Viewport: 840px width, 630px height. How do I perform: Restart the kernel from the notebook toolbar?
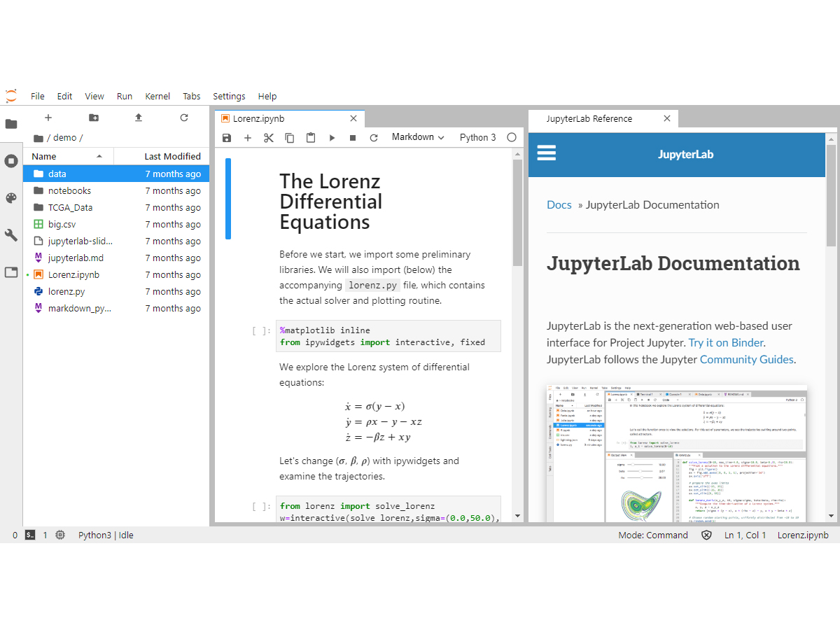coord(374,138)
